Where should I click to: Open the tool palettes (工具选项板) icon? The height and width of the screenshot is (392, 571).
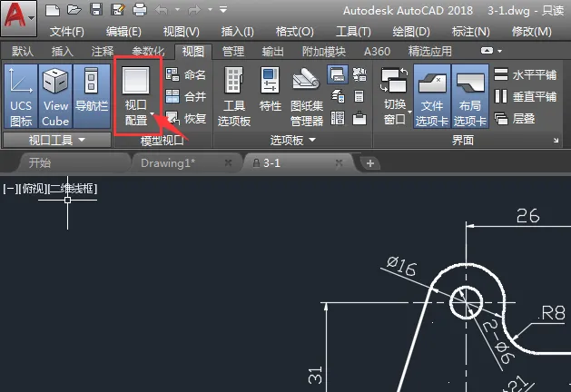(x=234, y=96)
